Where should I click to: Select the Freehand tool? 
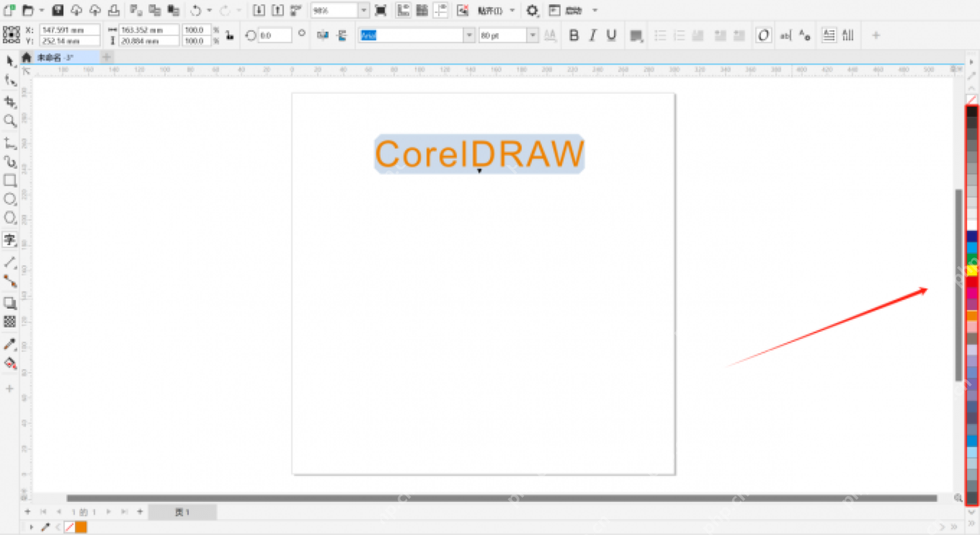10,143
